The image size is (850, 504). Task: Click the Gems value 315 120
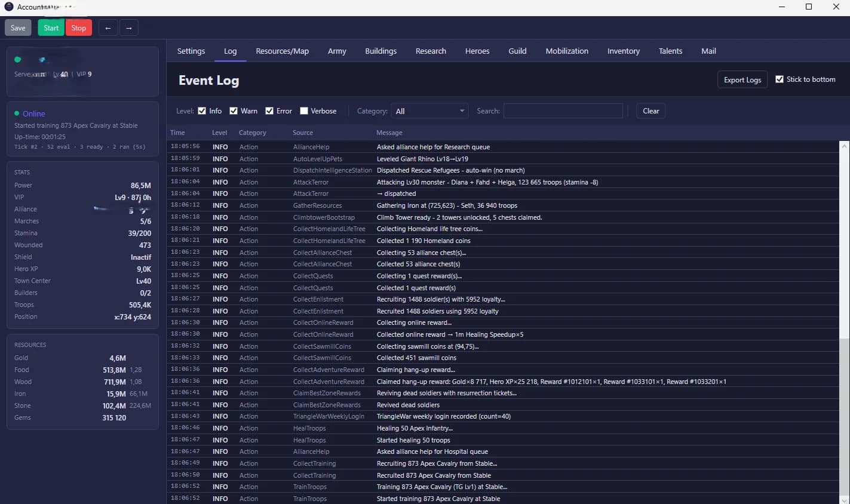pos(114,417)
